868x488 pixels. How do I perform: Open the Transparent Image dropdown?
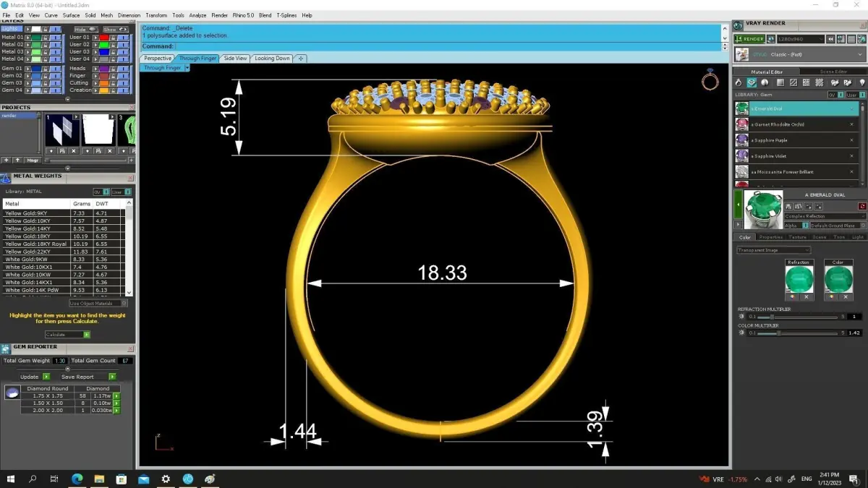coord(773,250)
